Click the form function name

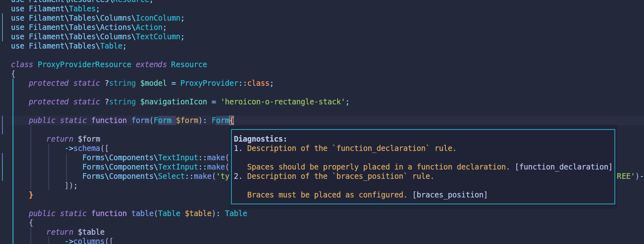(x=140, y=121)
